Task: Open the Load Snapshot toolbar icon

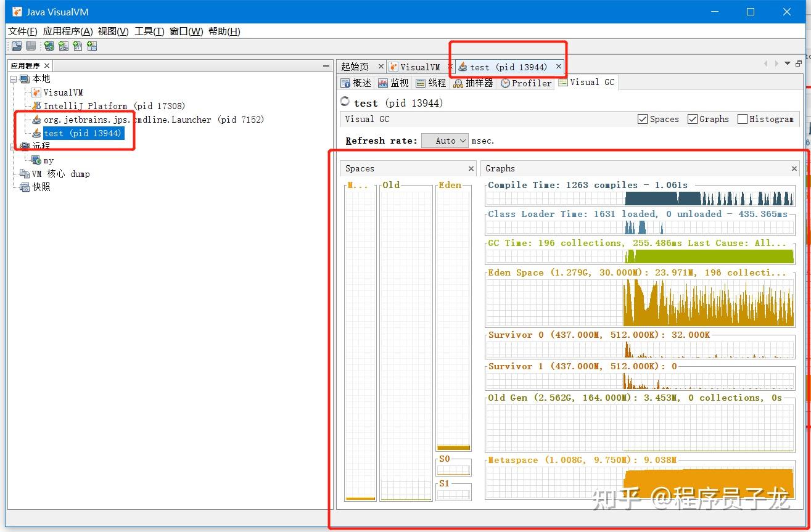Action: pyautogui.click(x=17, y=46)
